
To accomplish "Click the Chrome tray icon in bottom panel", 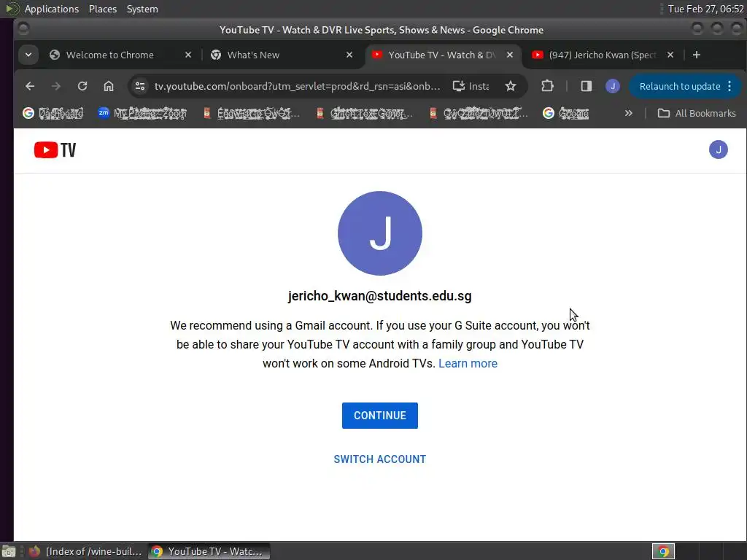I will 663,551.
